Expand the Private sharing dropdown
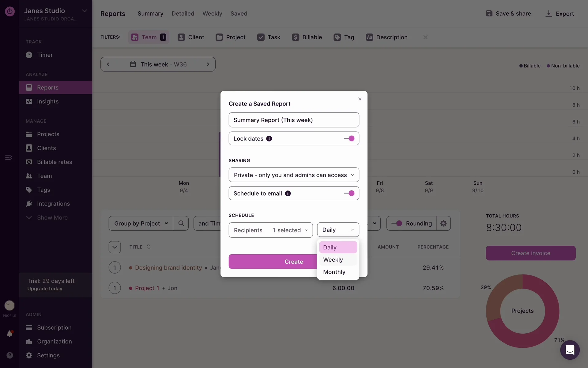The image size is (588, 368). tap(294, 175)
